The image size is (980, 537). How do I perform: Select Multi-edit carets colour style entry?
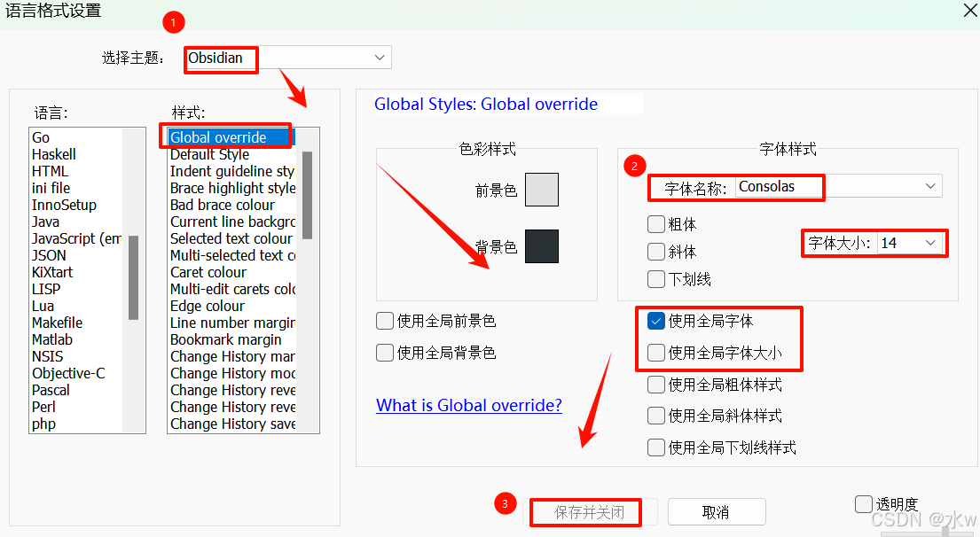pyautogui.click(x=231, y=289)
